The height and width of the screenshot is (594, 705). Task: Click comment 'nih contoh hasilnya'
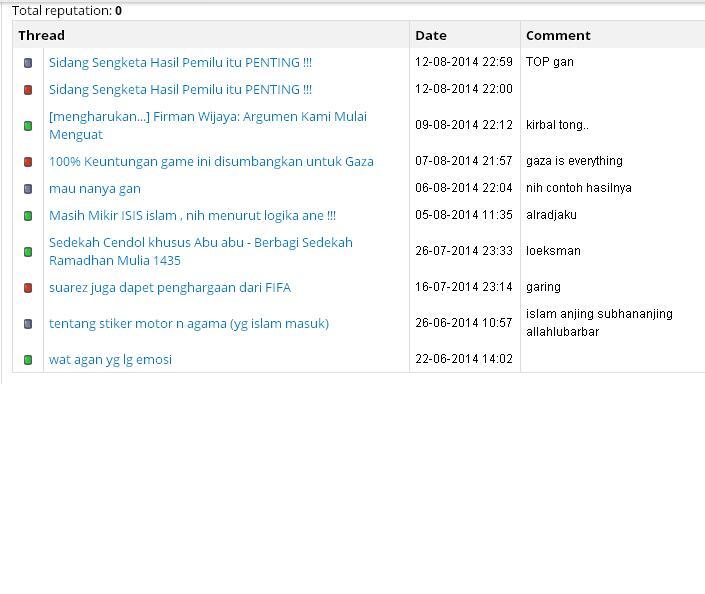click(579, 188)
